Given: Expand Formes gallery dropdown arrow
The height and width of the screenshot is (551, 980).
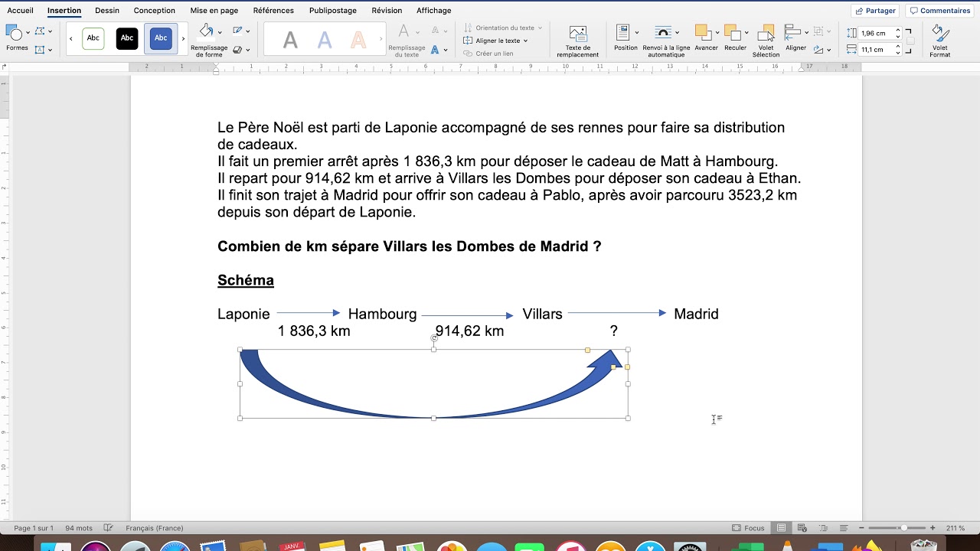Looking at the screenshot, I should [x=28, y=33].
